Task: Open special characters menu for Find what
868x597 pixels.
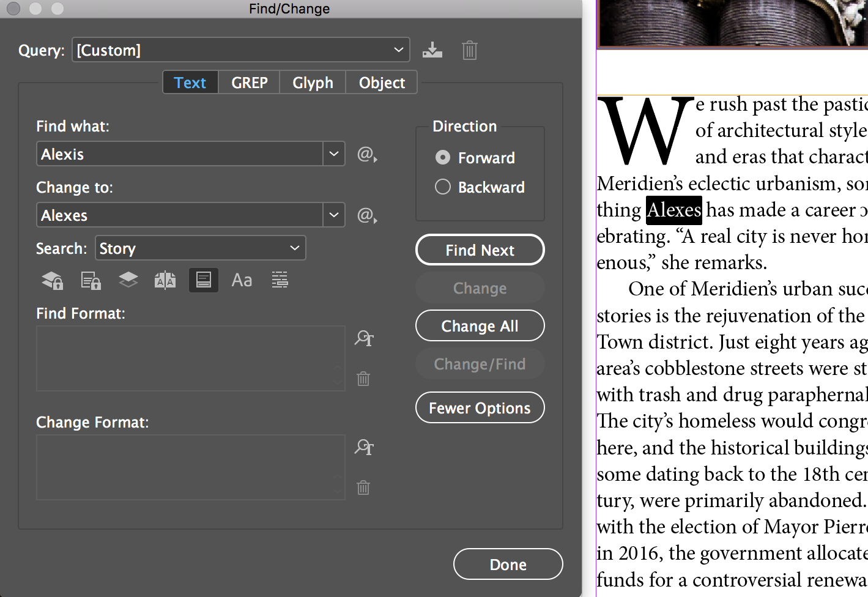Action: (367, 154)
